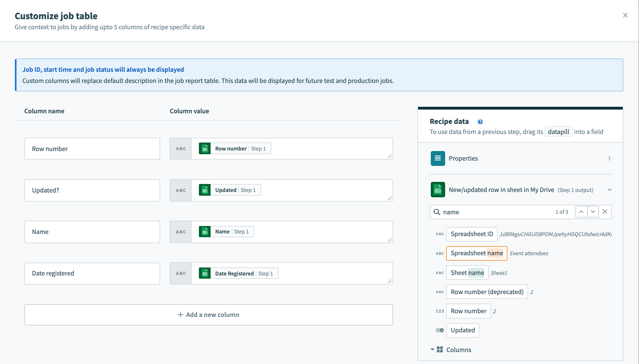Click the Properties panel icon

tap(437, 158)
